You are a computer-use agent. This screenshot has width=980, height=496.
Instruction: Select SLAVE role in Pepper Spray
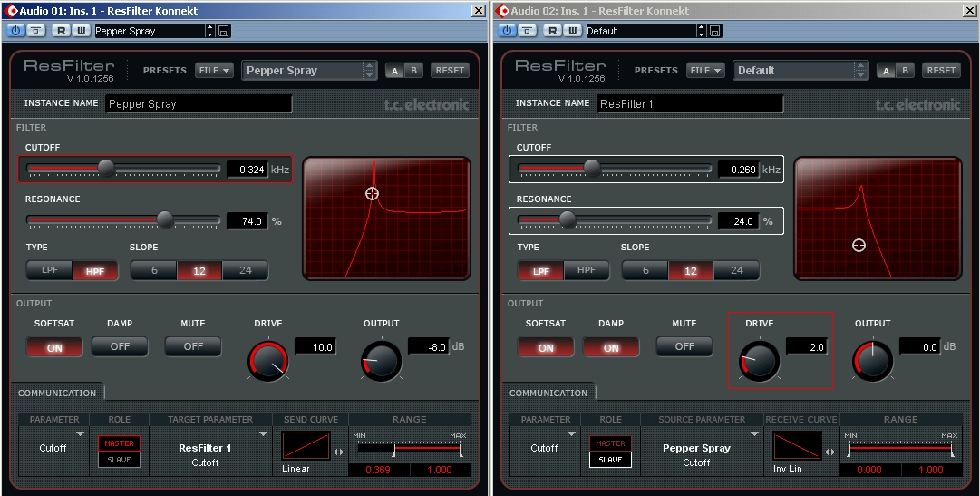120,460
